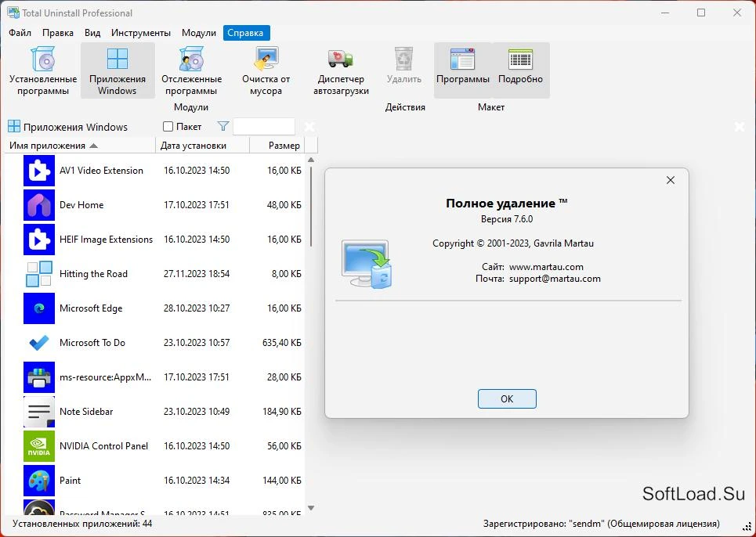Switch layout to Подробно view
Viewport: 756px width, 537px height.
point(521,70)
